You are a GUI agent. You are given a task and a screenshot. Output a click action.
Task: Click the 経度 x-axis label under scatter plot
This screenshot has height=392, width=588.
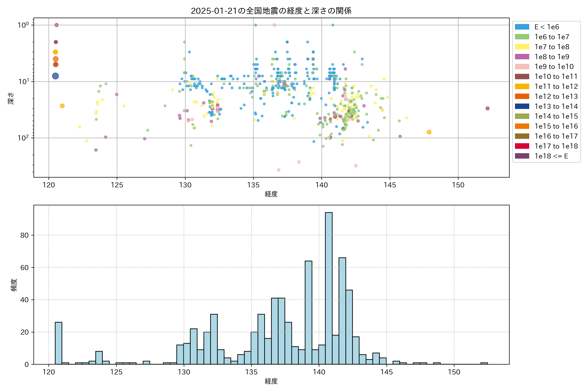(x=271, y=194)
